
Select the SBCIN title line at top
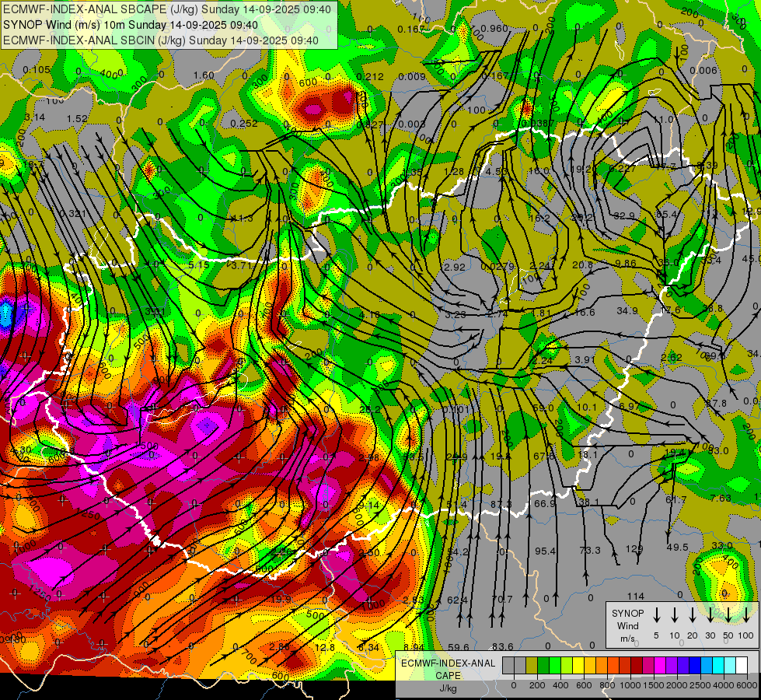[x=161, y=40]
